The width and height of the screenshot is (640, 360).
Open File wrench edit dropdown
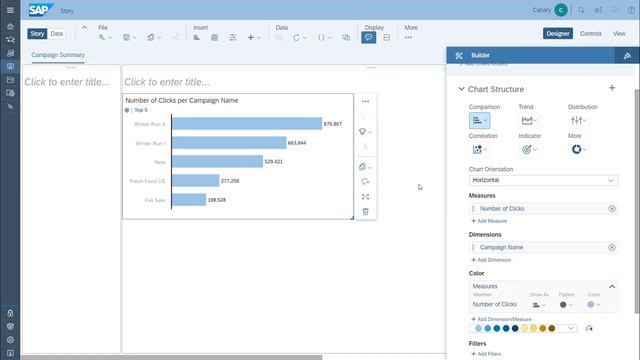tap(105, 38)
